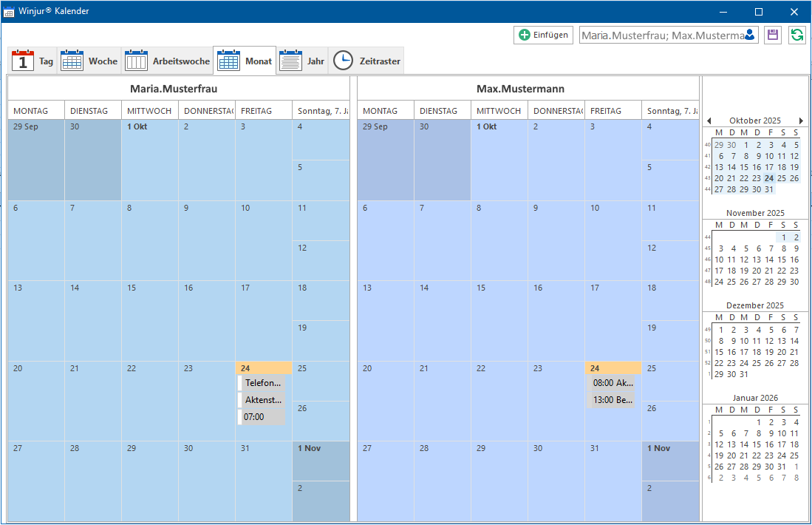The width and height of the screenshot is (812, 525).
Task: Open the Woche week view
Action: [89, 61]
